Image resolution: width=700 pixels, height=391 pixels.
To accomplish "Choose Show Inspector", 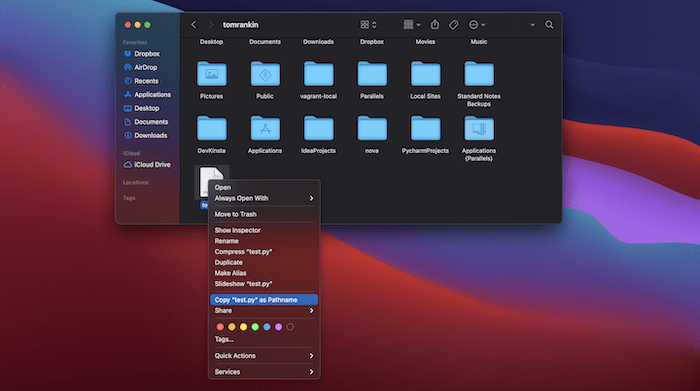I will coord(264,230).
